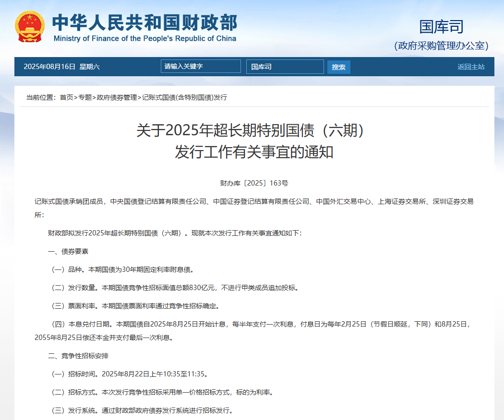Open 专题 breadcrumb link

pos(85,97)
